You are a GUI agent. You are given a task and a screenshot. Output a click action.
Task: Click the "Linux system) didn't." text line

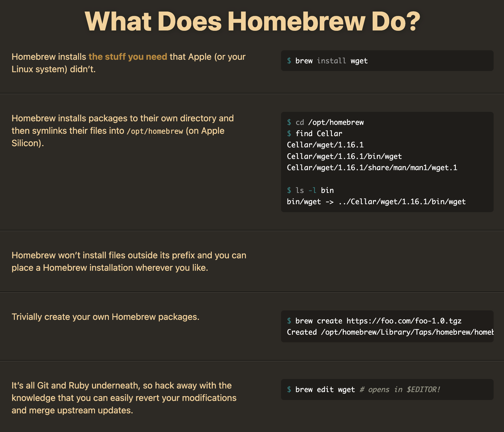point(54,69)
